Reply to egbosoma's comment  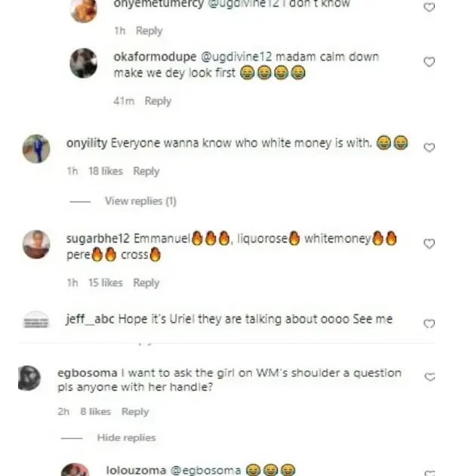135,412
